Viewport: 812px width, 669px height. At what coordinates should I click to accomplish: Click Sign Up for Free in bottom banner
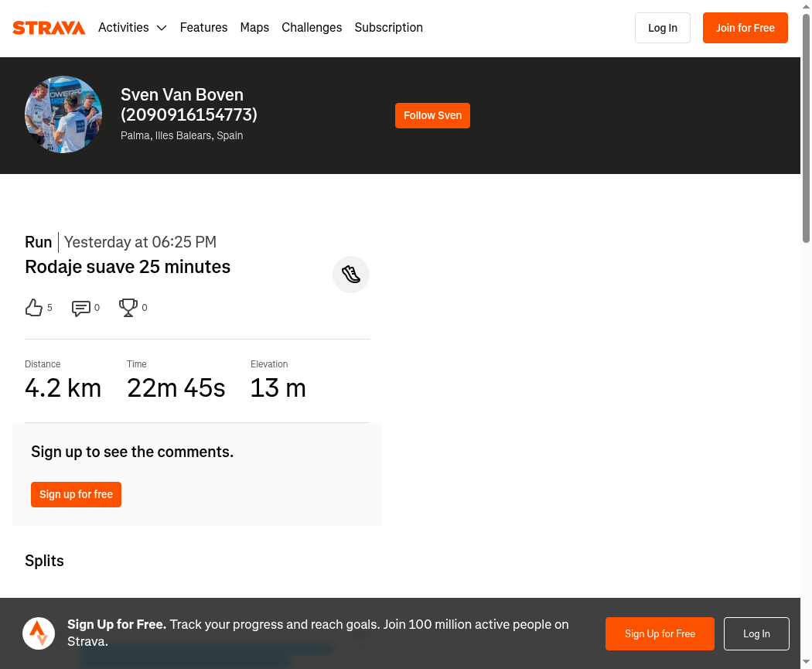click(660, 633)
